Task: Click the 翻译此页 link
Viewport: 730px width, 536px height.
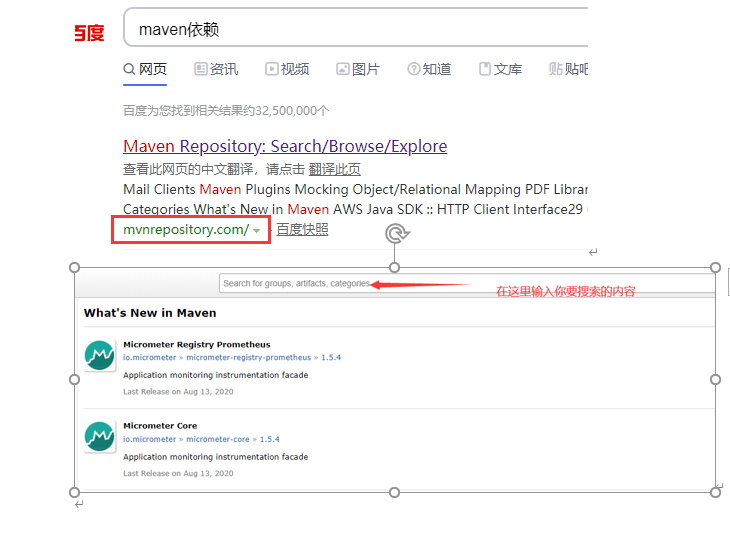Action: coord(334,169)
